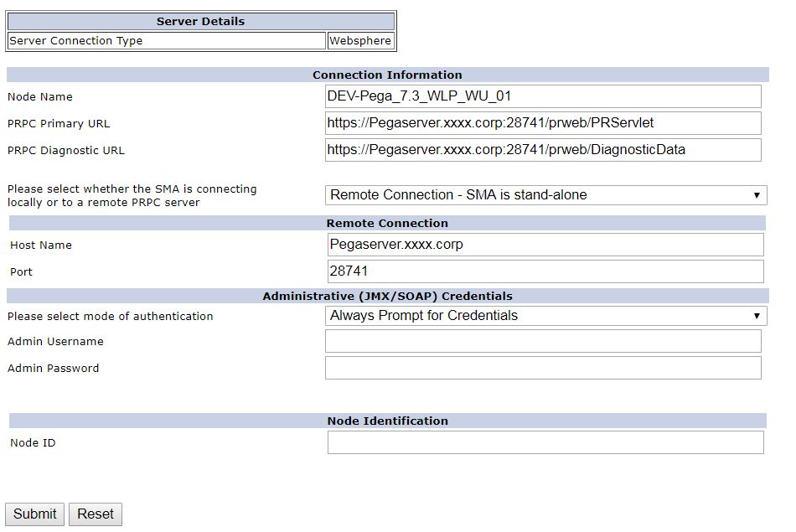This screenshot has height=532, width=796.
Task: Open the authentication mode dropdown
Action: pyautogui.click(x=545, y=316)
